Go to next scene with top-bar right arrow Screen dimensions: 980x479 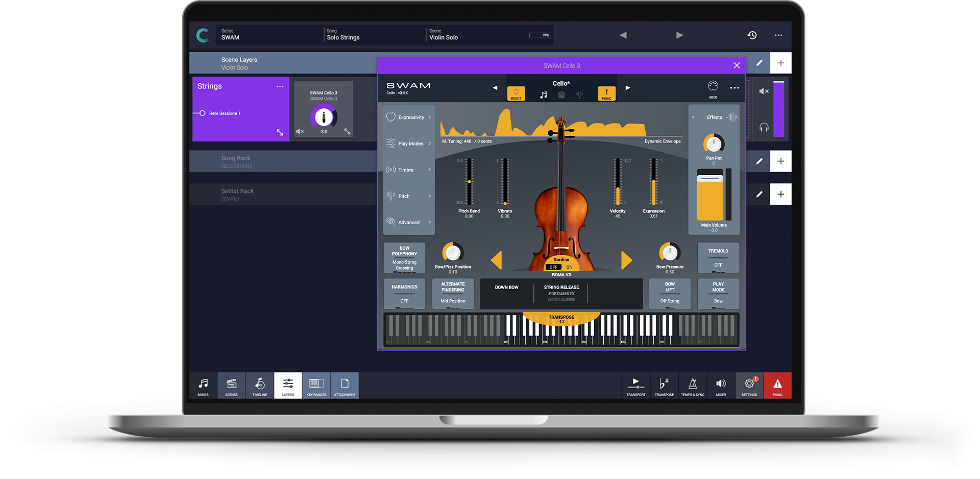(679, 35)
